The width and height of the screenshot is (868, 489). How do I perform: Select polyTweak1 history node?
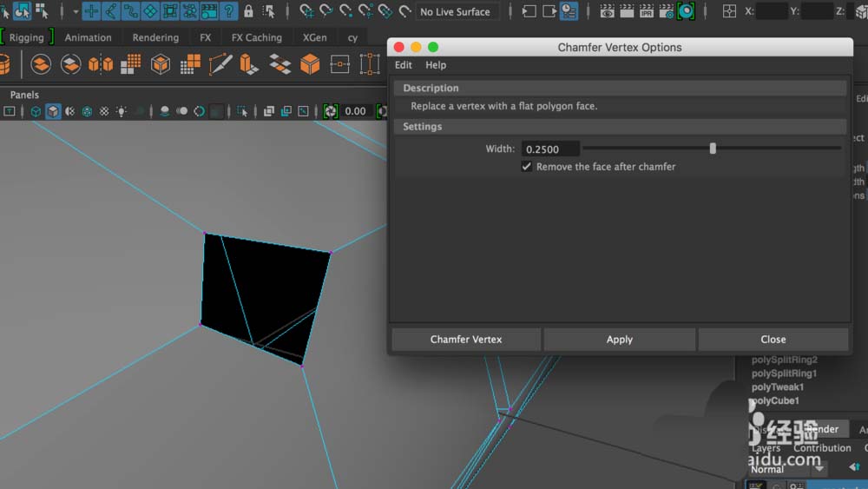tap(778, 387)
